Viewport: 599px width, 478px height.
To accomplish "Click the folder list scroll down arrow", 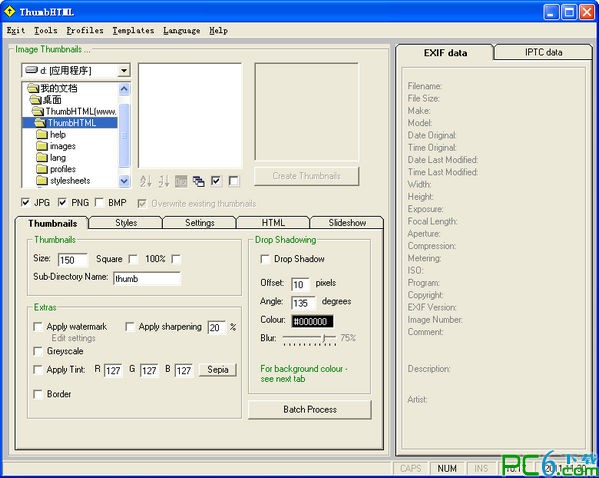I will coord(124,180).
